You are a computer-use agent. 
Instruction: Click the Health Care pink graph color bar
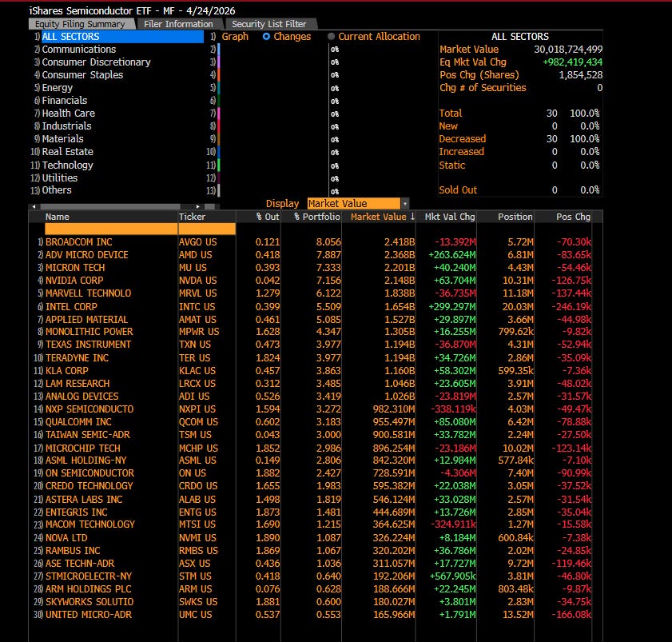pyautogui.click(x=219, y=114)
